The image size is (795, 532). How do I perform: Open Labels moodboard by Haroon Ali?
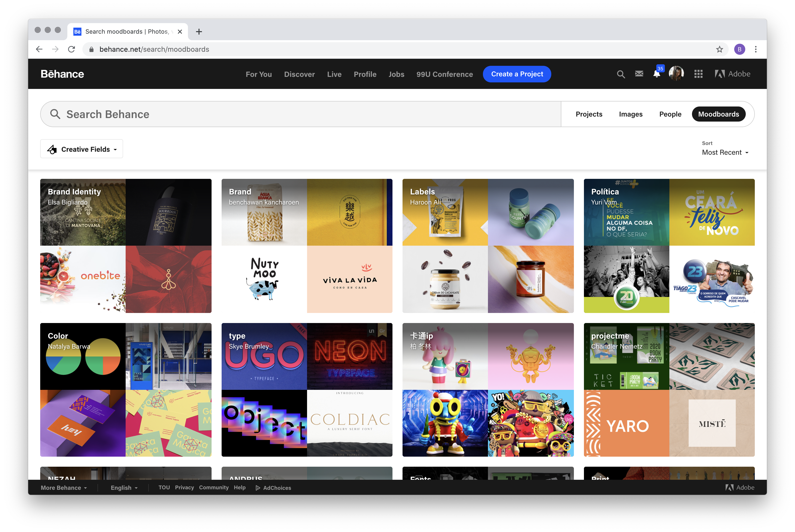(x=488, y=246)
